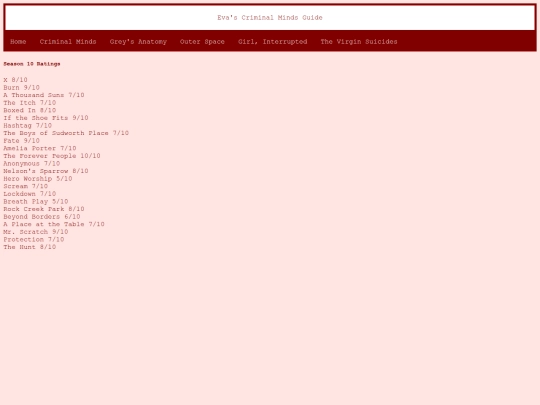Click A Place at the Table rating
Screen dimensions: 540x405
pyautogui.click(x=54, y=224)
